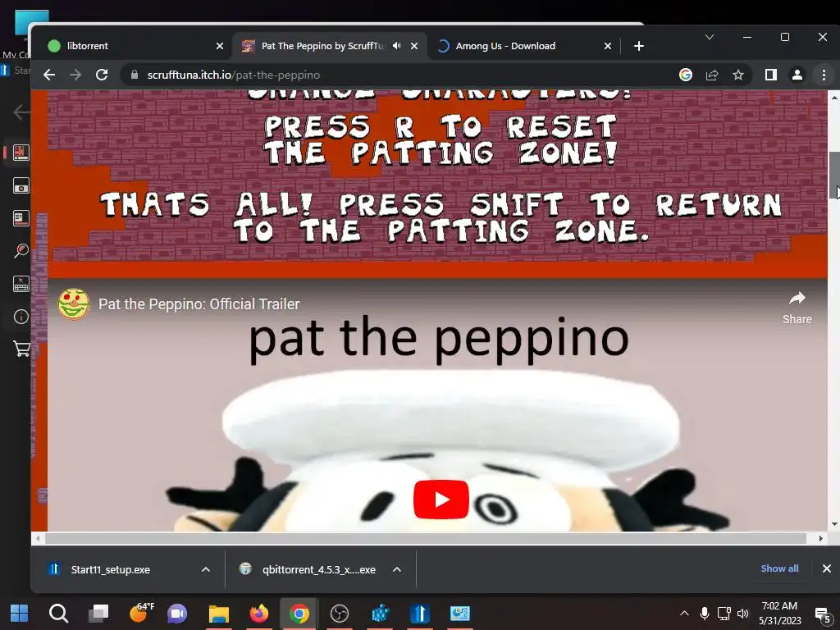The width and height of the screenshot is (840, 630).
Task: Select the keyboard sidebar icon in background window
Action: [21, 284]
